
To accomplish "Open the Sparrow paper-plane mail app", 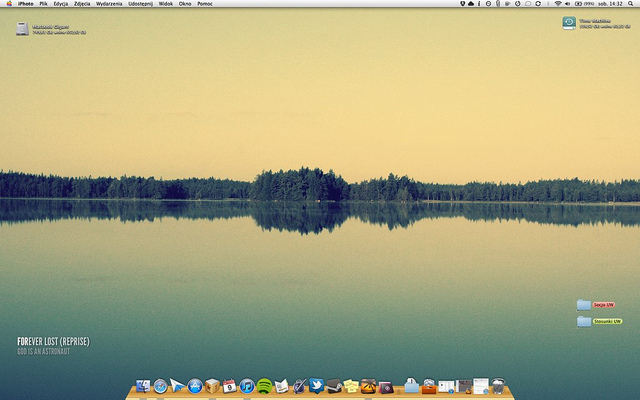I will pos(177,385).
